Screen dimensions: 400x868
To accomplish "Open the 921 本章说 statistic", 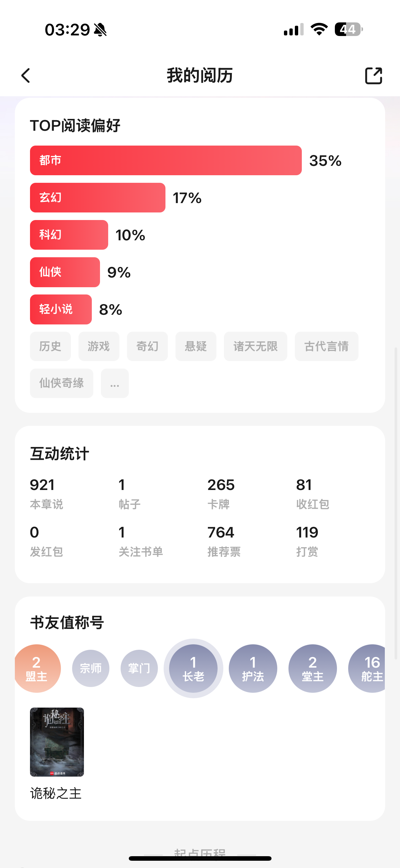I will point(47,494).
